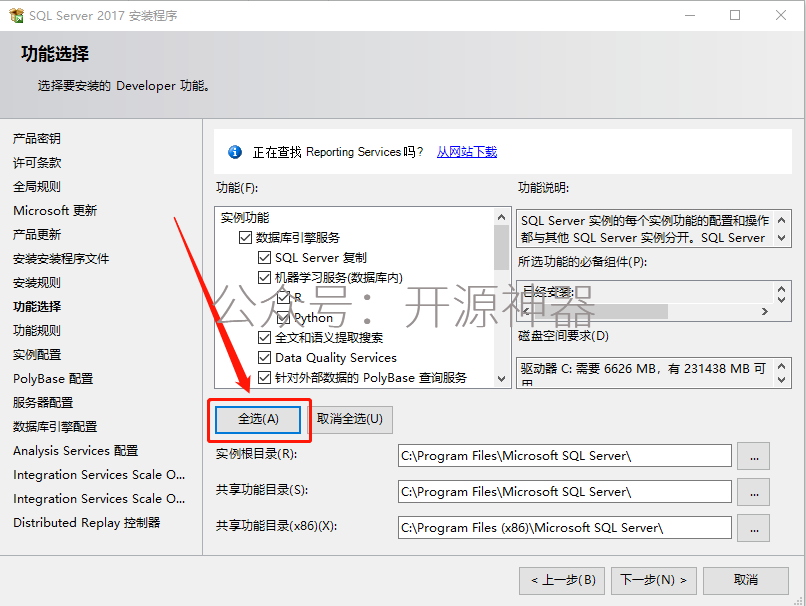Click feature list scrollbar down arrow
Viewport: 806px width, 606px height.
[x=502, y=379]
